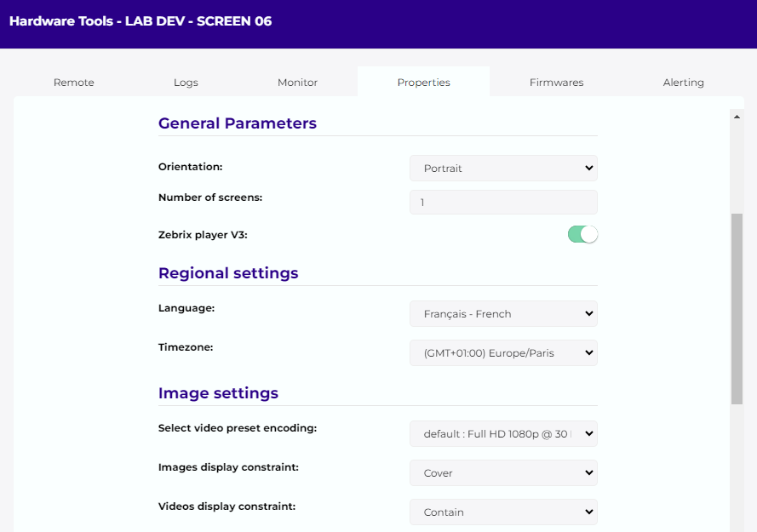Open the Logs tab
Image resolution: width=757 pixels, height=532 pixels.
coord(186,83)
